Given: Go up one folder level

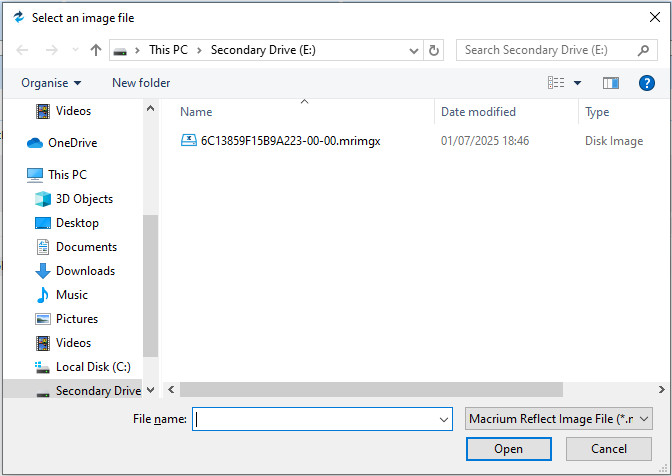Looking at the screenshot, I should (x=96, y=50).
